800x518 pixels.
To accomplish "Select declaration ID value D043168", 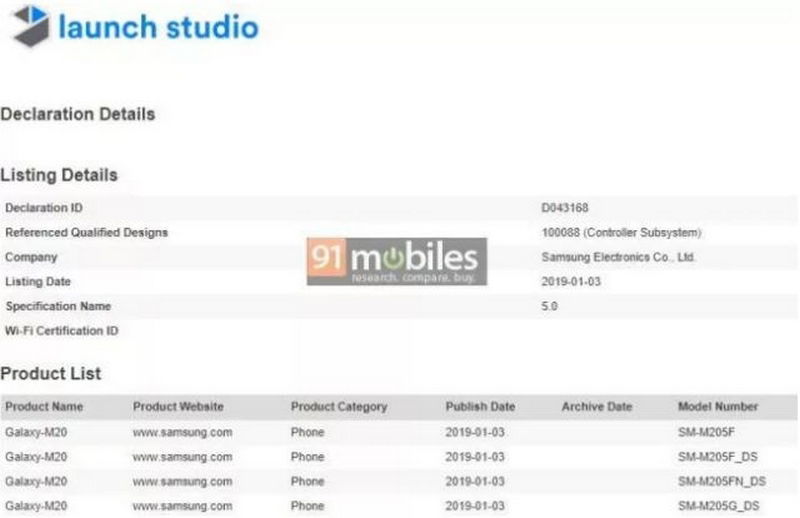I will [565, 208].
